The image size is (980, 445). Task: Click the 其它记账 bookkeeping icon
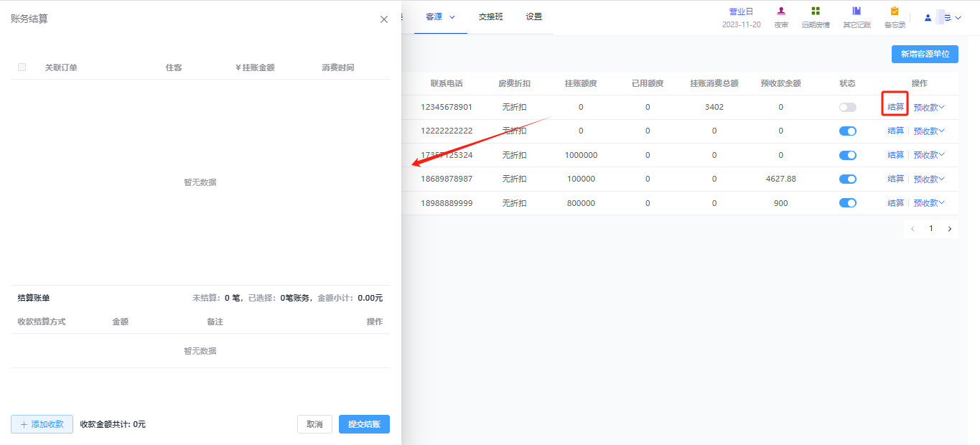click(x=857, y=11)
